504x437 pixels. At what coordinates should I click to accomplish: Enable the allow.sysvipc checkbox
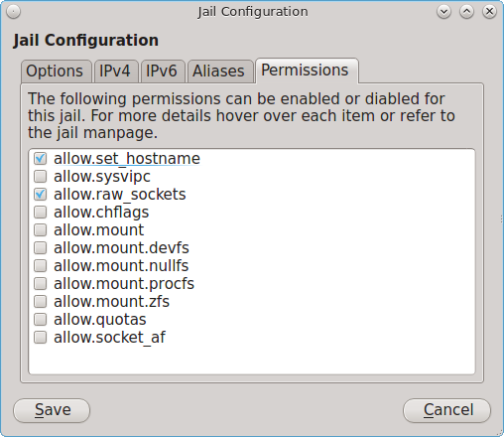(x=41, y=177)
